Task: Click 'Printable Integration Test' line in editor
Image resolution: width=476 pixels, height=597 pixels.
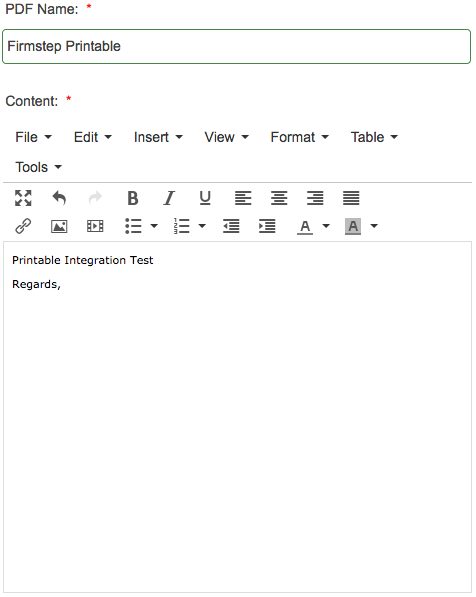Action: point(83,260)
